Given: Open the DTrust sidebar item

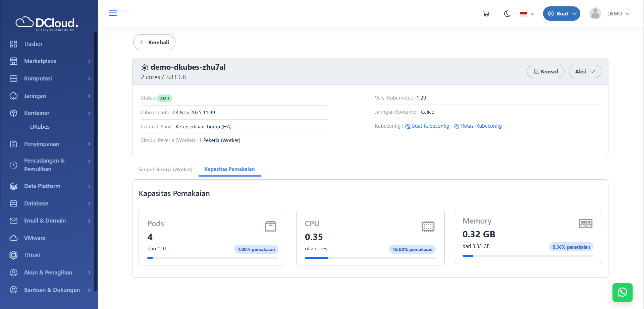Looking at the screenshot, I should [x=32, y=255].
